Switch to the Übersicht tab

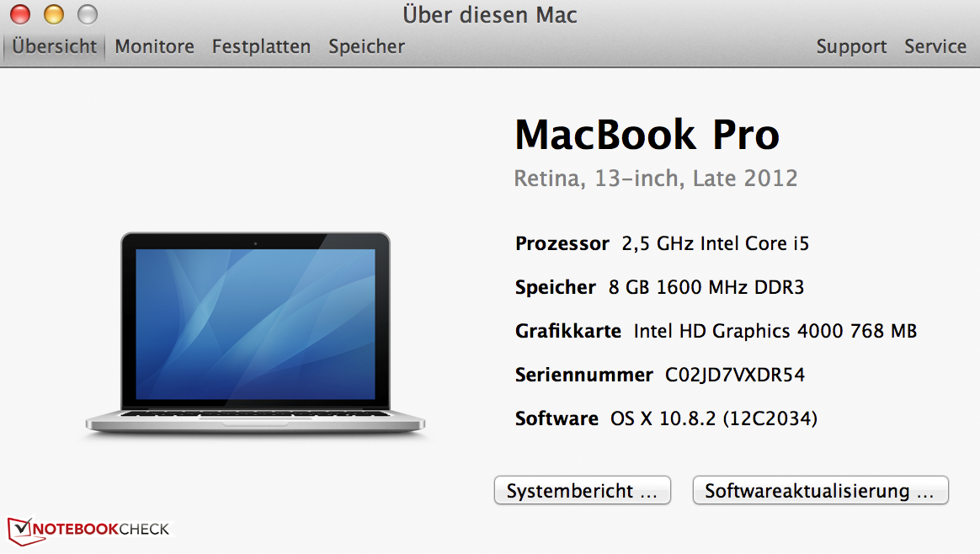pos(55,46)
